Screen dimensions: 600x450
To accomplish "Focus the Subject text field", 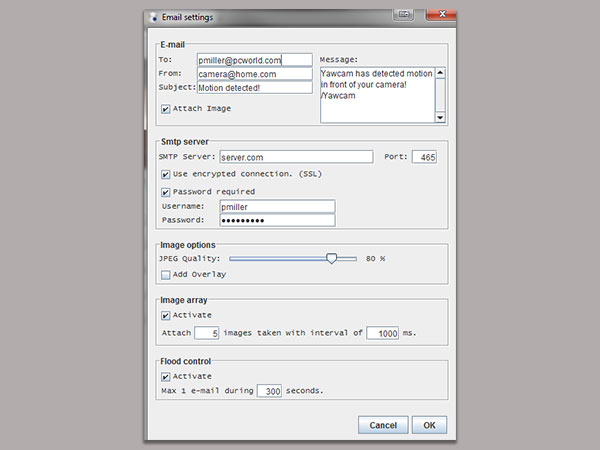I will [254, 87].
